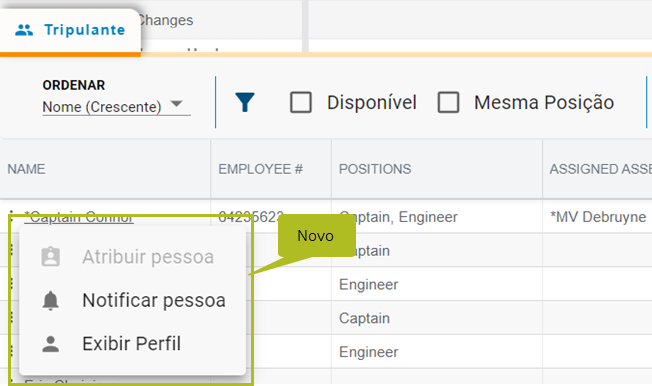Open the Nome (Crescente) sort selector
Screen dimensions: 652x386
click(x=116, y=107)
